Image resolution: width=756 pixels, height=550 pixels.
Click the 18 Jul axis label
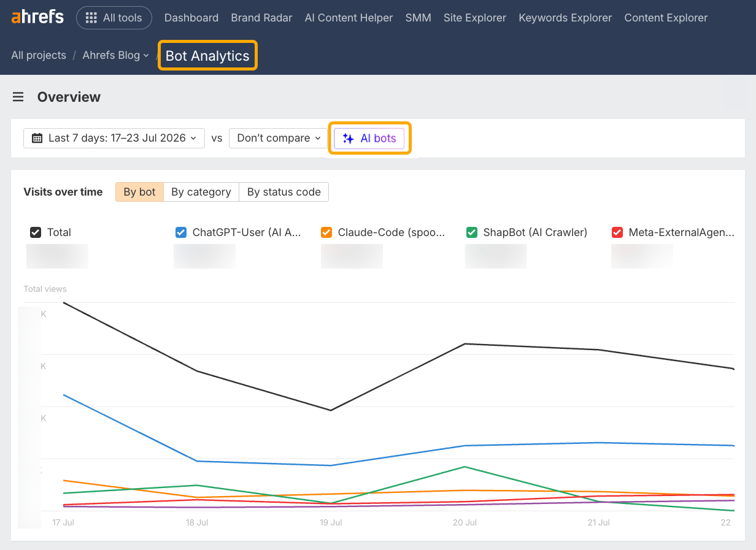(x=197, y=523)
